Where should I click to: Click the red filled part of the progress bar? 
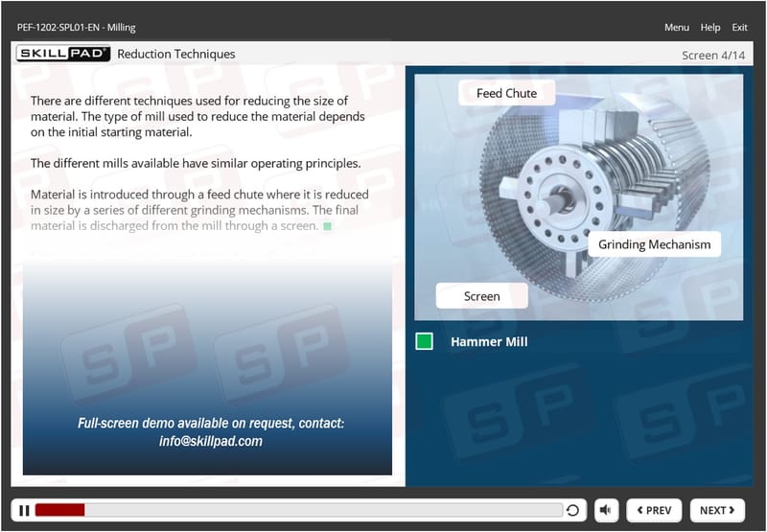point(59,510)
